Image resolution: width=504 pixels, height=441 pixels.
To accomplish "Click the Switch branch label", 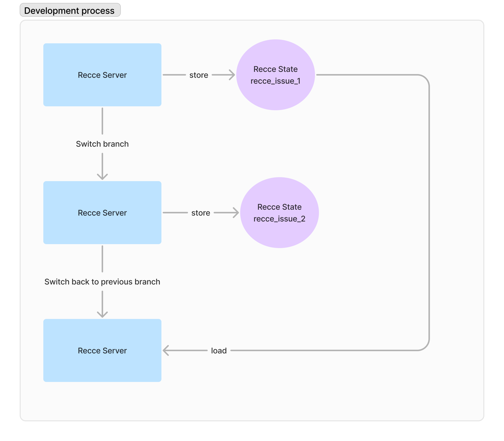I will coord(102,144).
